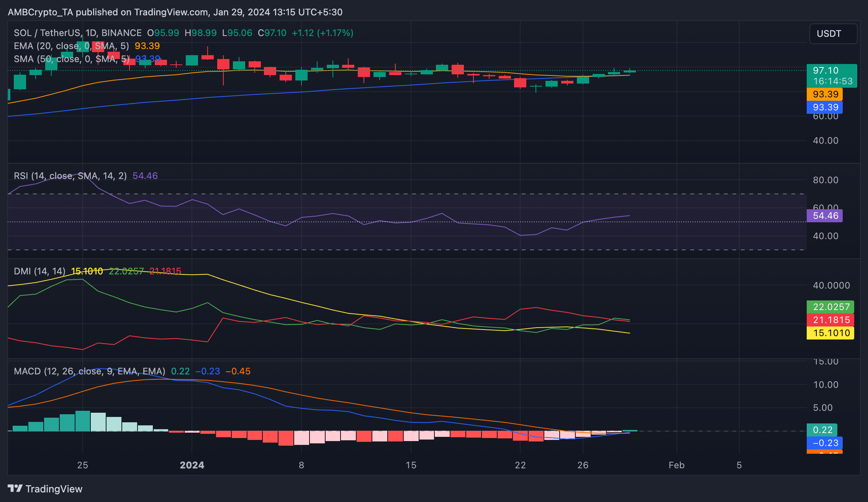Click the 15 date on time axis
This screenshot has width=868, height=502.
click(411, 465)
